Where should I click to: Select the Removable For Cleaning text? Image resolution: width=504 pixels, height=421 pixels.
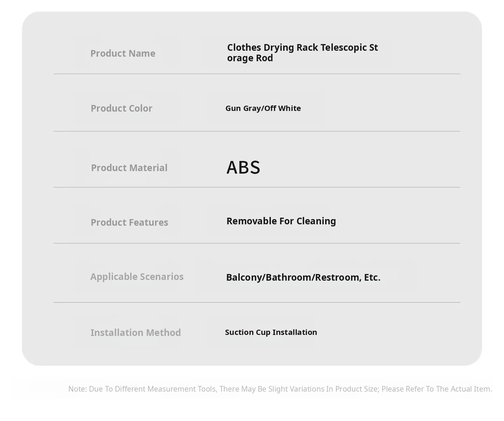point(281,221)
